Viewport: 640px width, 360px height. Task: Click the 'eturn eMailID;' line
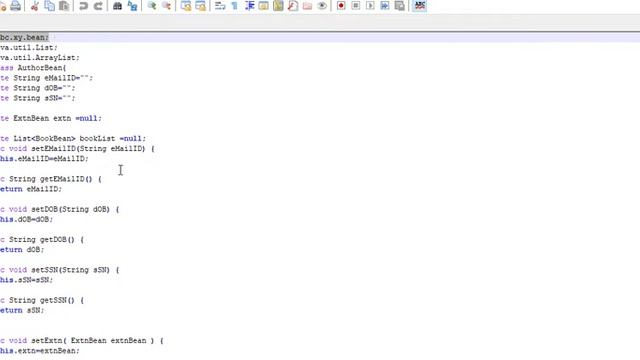pos(31,189)
